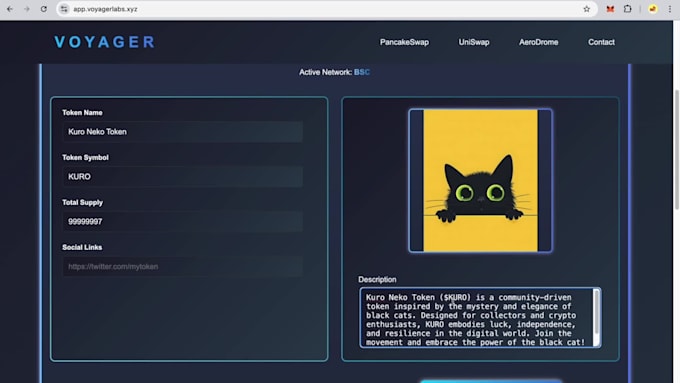This screenshot has width=680, height=383.
Task: Open AeroDrome nav item
Action: [539, 42]
